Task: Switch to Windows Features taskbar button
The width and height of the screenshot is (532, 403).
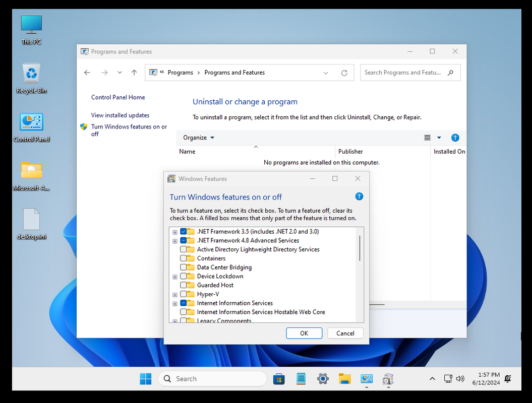Action: coord(388,379)
